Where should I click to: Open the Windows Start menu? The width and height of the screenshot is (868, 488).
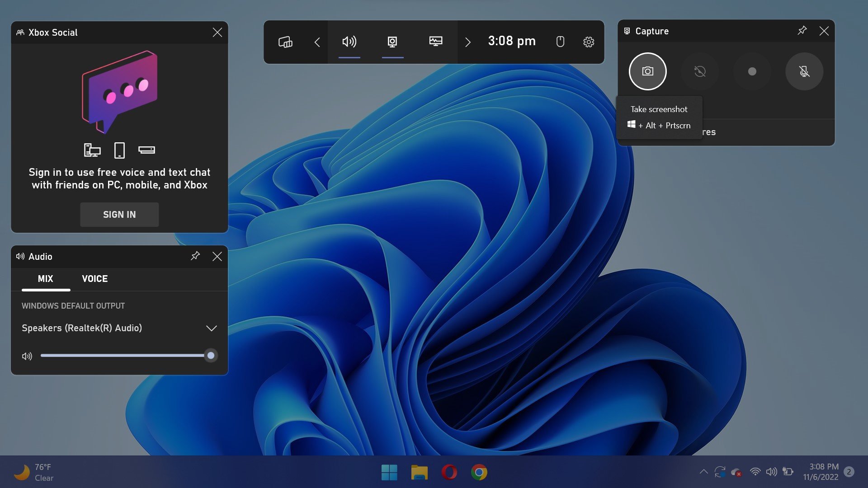coord(389,472)
